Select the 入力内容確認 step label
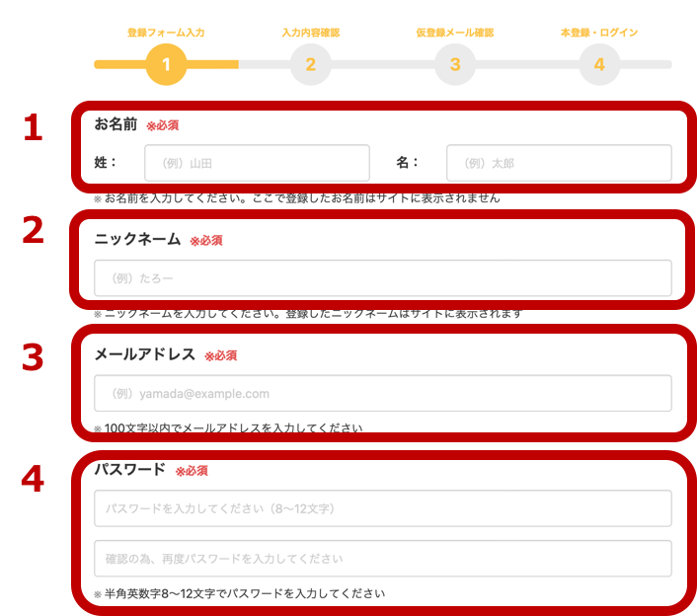697x616 pixels. coord(310,33)
